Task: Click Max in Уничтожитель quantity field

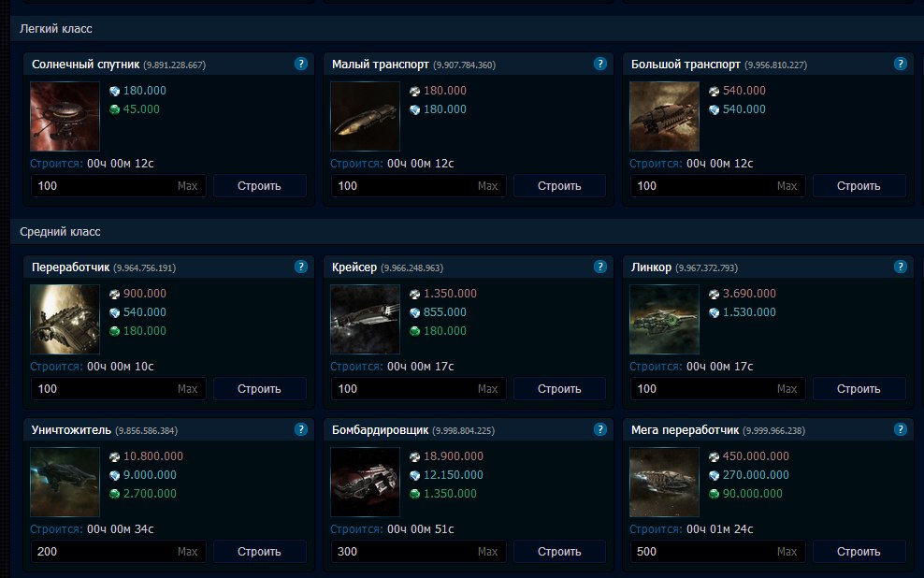Action: point(187,552)
